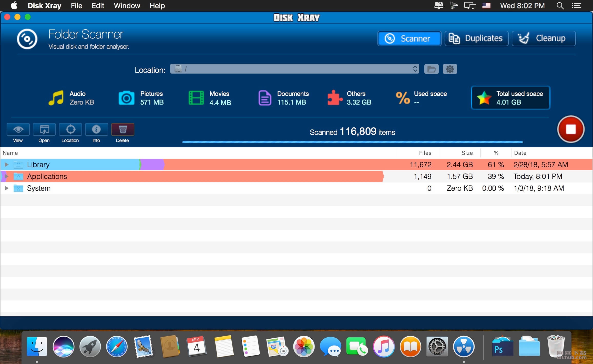This screenshot has height=364, width=593.
Task: Open the Info panel icon
Action: click(96, 129)
